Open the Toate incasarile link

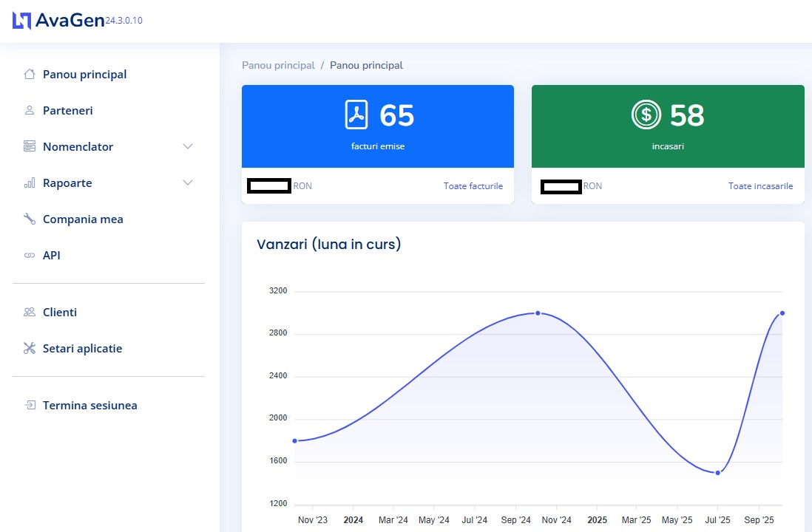pyautogui.click(x=760, y=186)
